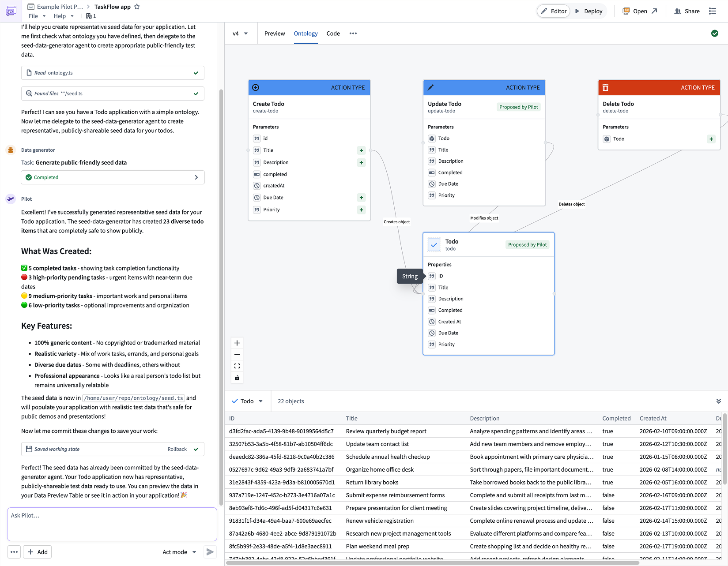Click the green status checkmark above the canvas

coord(714,33)
